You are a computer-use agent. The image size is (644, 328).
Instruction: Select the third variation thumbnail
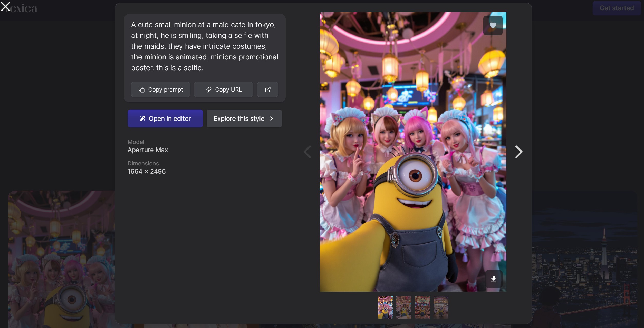click(422, 307)
